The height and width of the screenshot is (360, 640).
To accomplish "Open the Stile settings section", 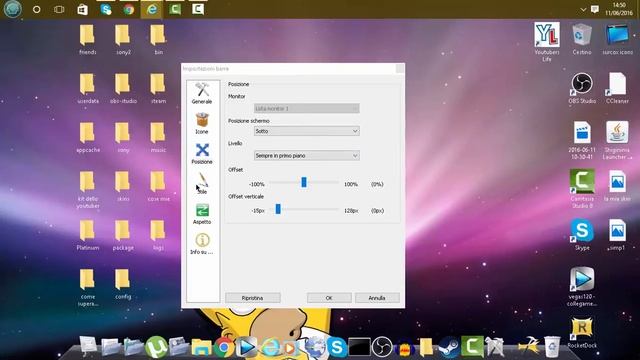I will pyautogui.click(x=202, y=183).
